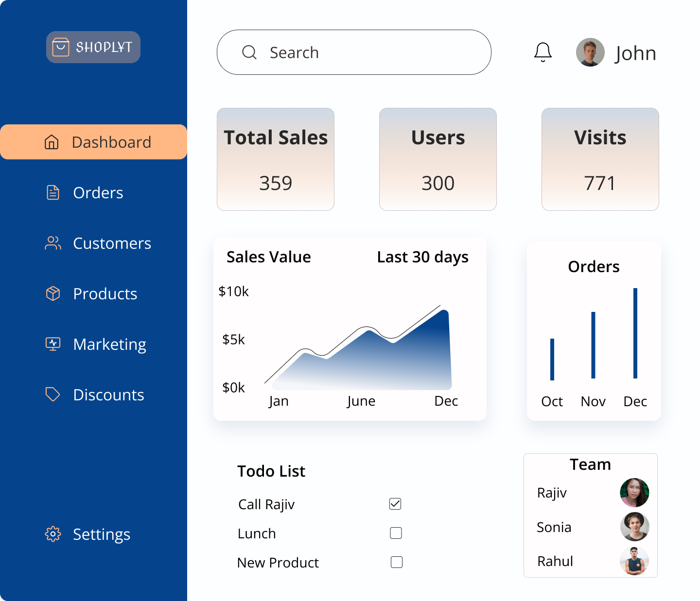Screen dimensions: 700x601
Task: Open John's profile avatar menu
Action: click(x=590, y=52)
